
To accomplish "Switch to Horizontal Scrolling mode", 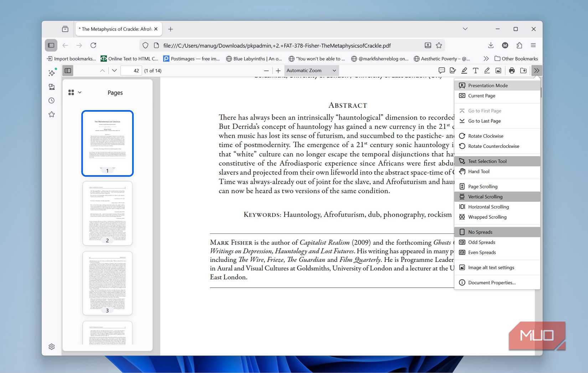I will 488,206.
